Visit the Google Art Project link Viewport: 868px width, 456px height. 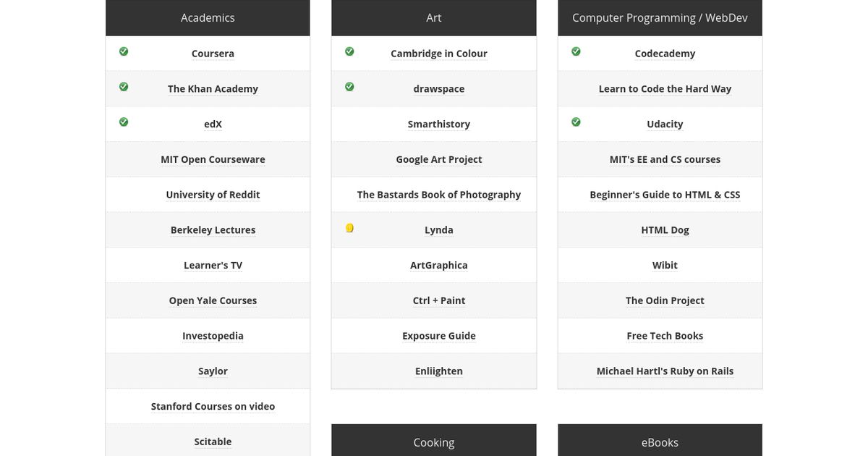point(439,159)
